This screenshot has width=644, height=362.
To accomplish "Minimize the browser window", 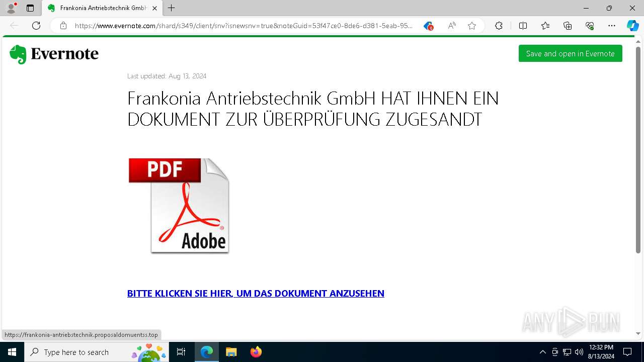I will coord(586,8).
